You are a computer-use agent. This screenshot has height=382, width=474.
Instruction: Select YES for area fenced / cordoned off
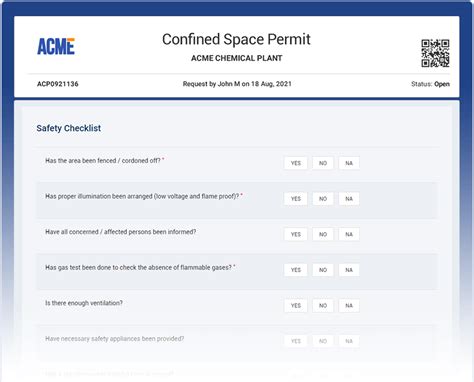point(296,163)
